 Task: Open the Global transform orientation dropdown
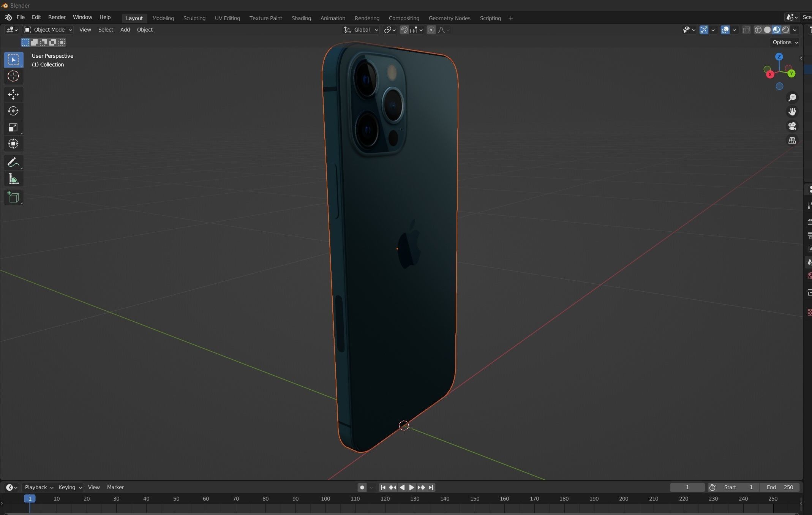point(361,30)
